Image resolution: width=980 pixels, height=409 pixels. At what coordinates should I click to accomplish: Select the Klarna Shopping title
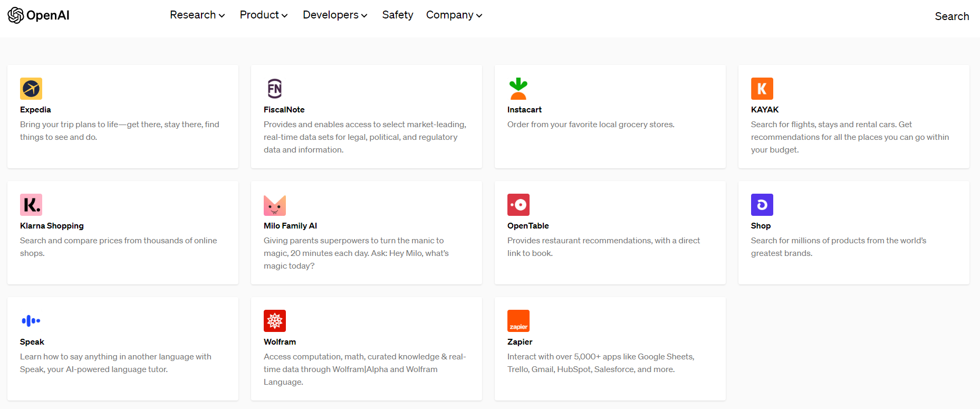tap(52, 226)
